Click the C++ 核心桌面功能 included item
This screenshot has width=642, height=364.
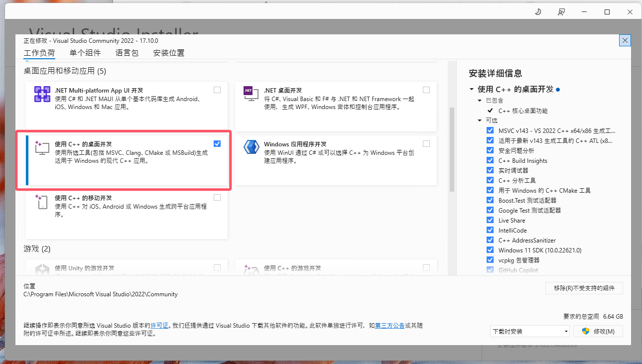pos(523,111)
